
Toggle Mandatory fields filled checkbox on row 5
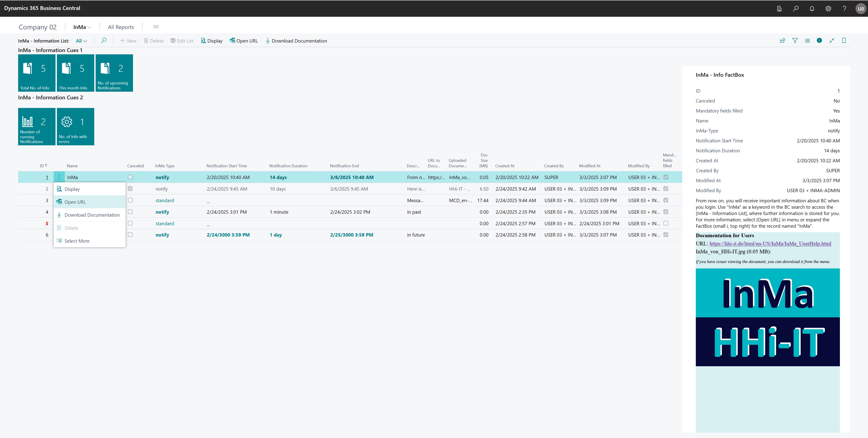(665, 223)
